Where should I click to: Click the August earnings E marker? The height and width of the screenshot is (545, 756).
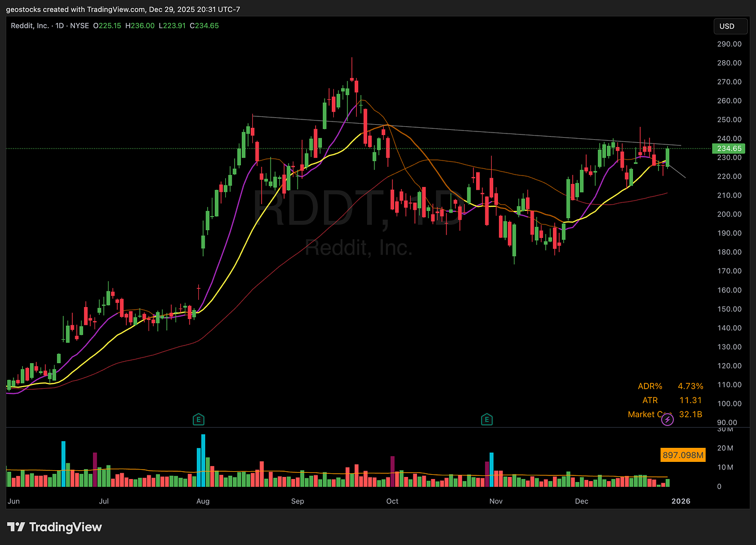[198, 419]
